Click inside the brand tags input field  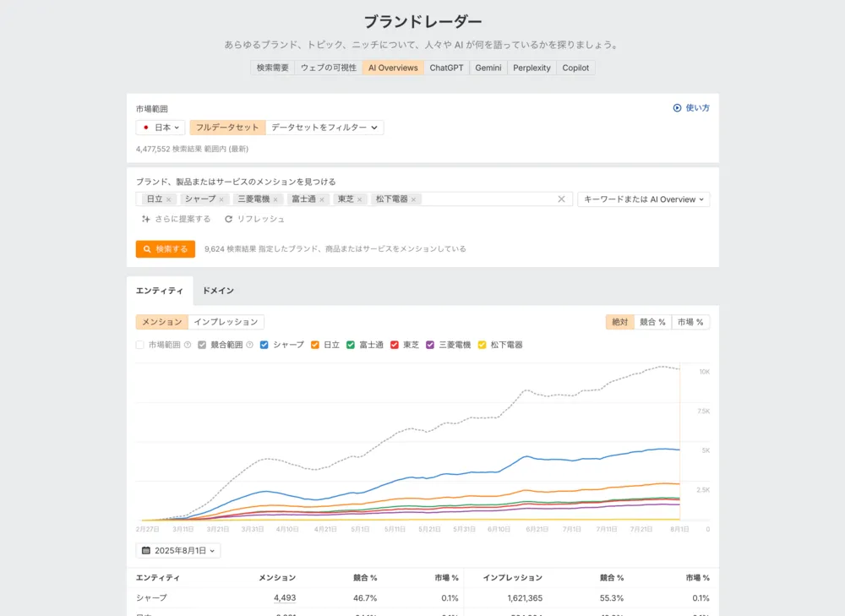point(353,199)
